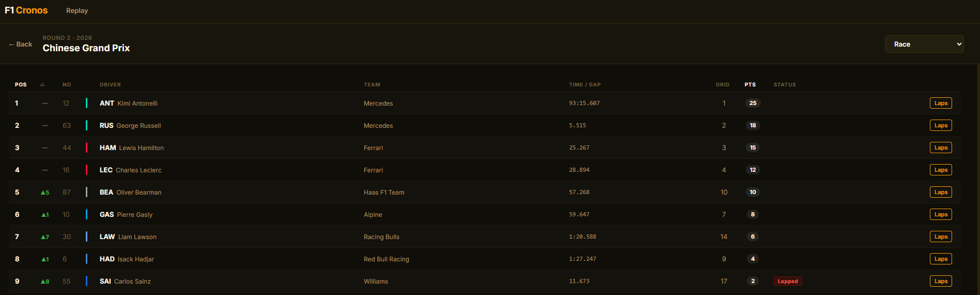
Task: Sort by the POS column header
Action: pyautogui.click(x=21, y=84)
